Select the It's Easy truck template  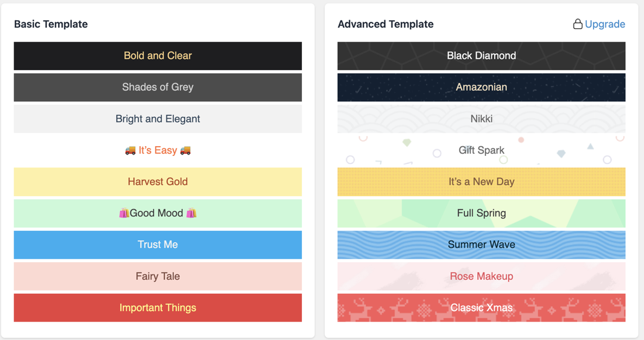click(x=157, y=150)
